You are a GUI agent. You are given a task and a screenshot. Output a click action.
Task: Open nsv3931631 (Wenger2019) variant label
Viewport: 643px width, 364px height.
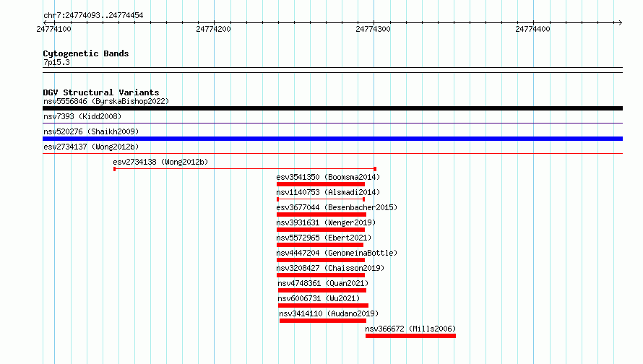pos(326,222)
